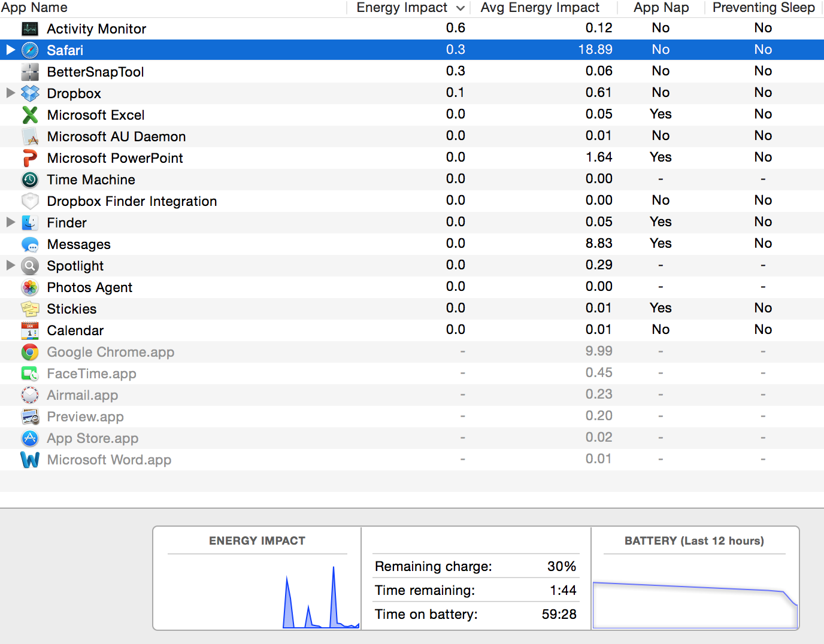824x644 pixels.
Task: Click the Spotlight magnifier icon
Action: tap(30, 266)
